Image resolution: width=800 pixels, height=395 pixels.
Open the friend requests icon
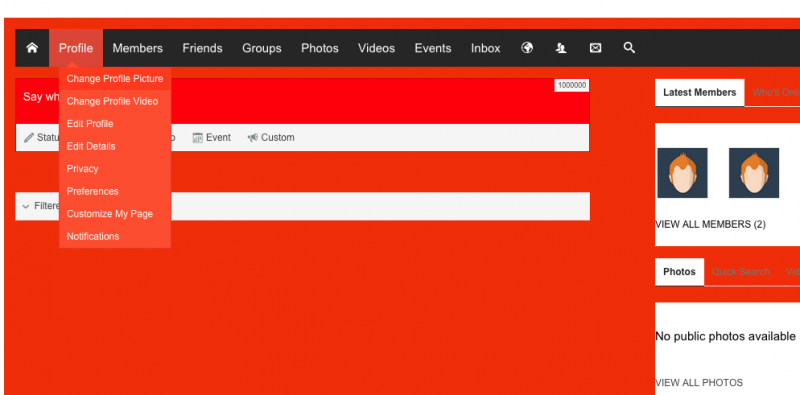pos(561,48)
